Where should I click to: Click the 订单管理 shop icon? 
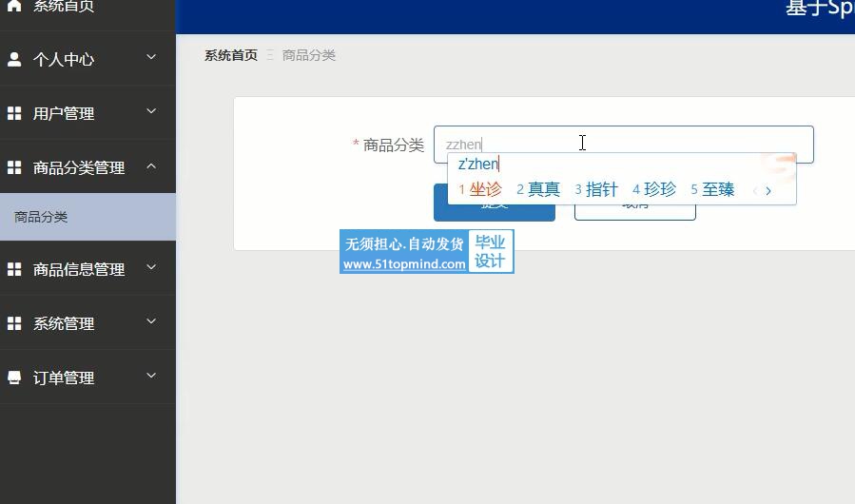14,377
